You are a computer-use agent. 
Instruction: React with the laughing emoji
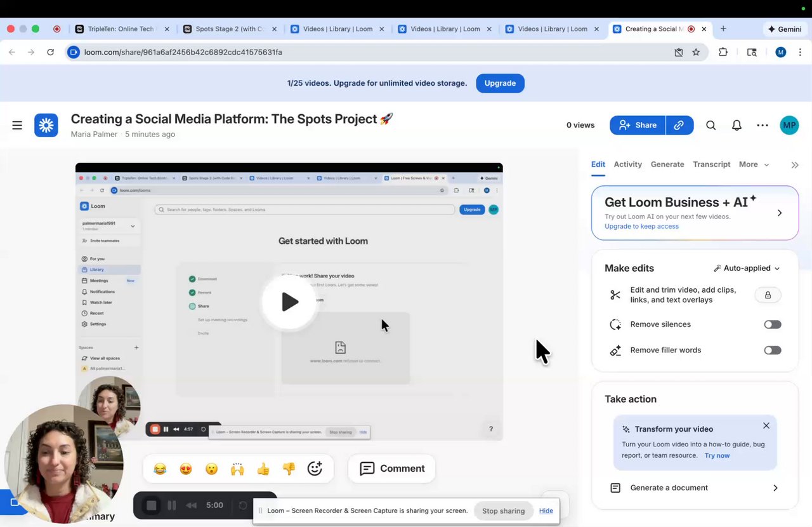tap(160, 469)
